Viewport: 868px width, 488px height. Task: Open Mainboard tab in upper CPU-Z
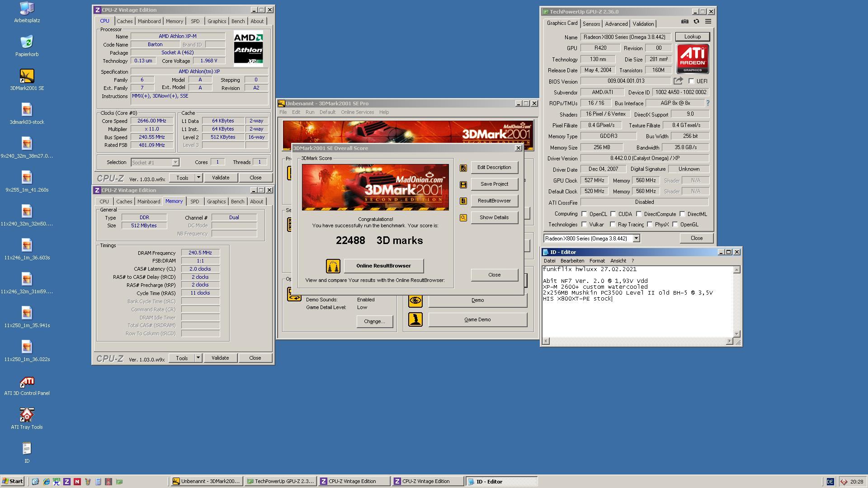(149, 21)
